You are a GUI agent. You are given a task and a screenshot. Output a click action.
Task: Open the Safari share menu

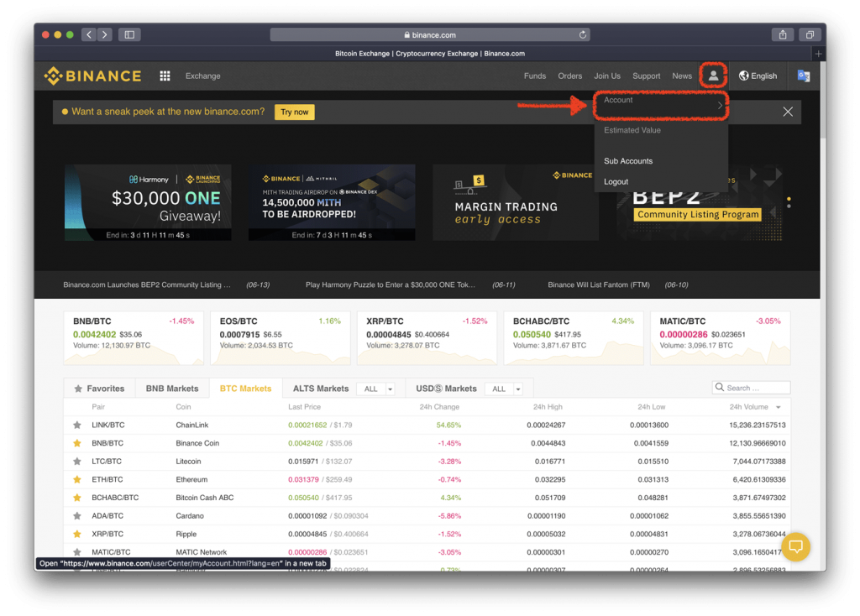pos(783,34)
